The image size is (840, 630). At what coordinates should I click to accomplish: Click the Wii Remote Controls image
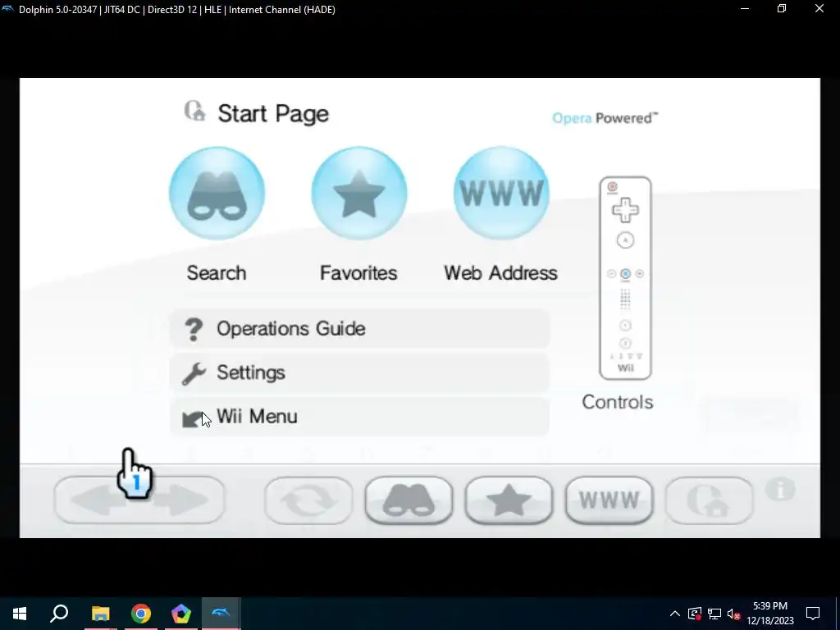pos(625,278)
